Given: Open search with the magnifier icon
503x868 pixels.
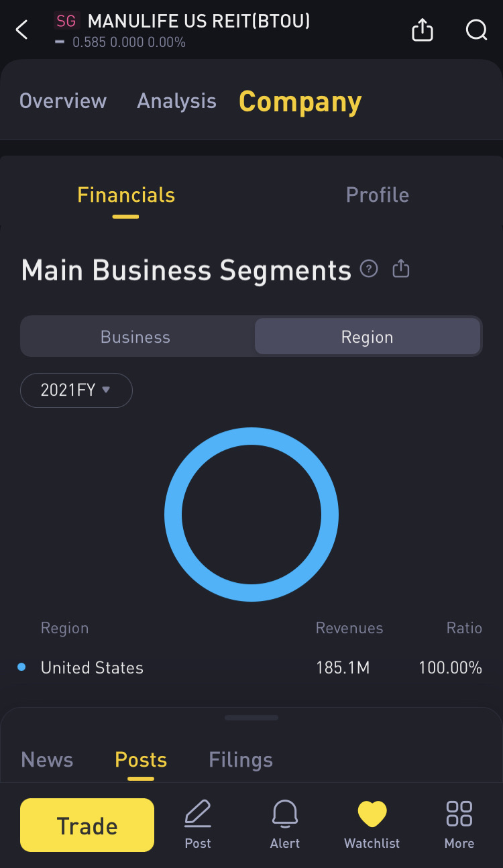Looking at the screenshot, I should (x=476, y=30).
